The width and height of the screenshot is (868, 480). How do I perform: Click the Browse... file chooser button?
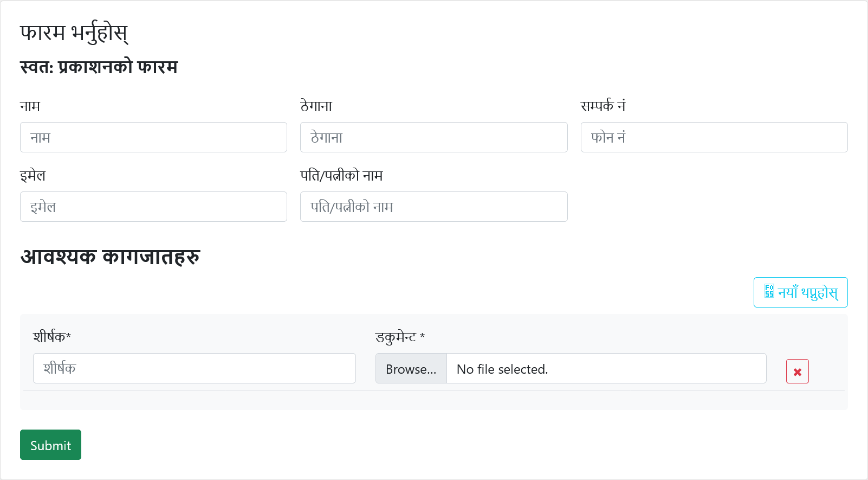point(411,369)
